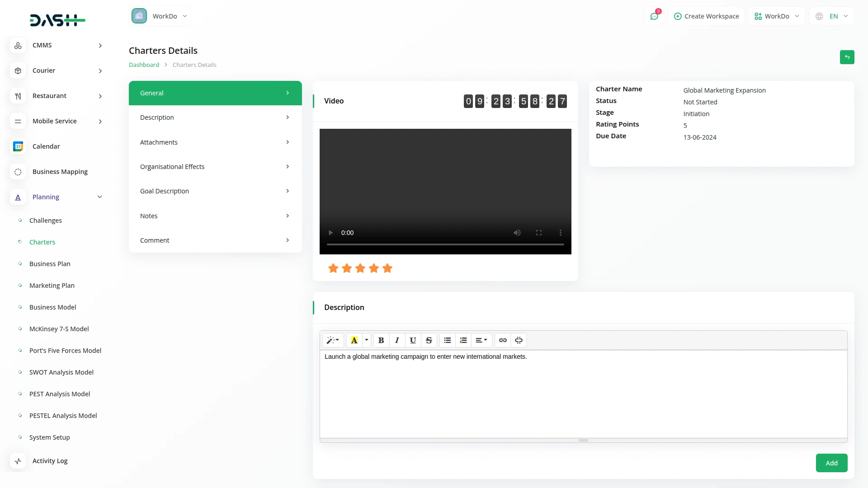Click the video progress seek bar
The image size is (868, 488).
445,244
